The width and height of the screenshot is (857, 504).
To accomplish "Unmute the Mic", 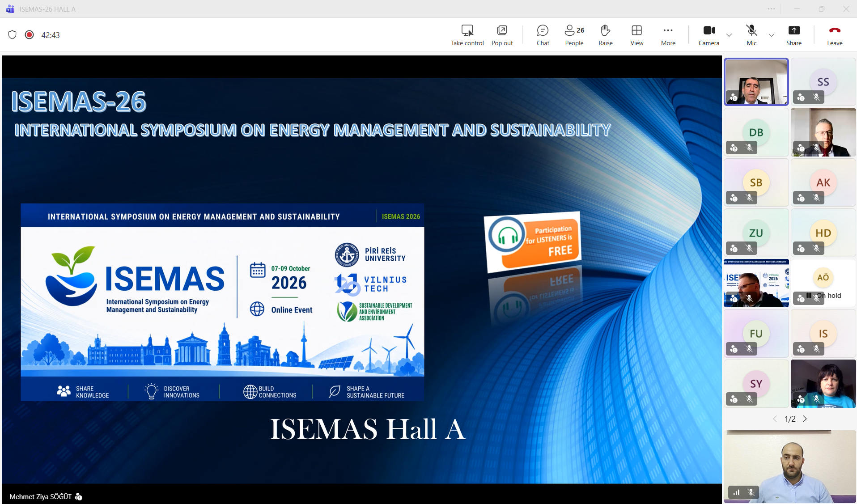I will pyautogui.click(x=751, y=35).
